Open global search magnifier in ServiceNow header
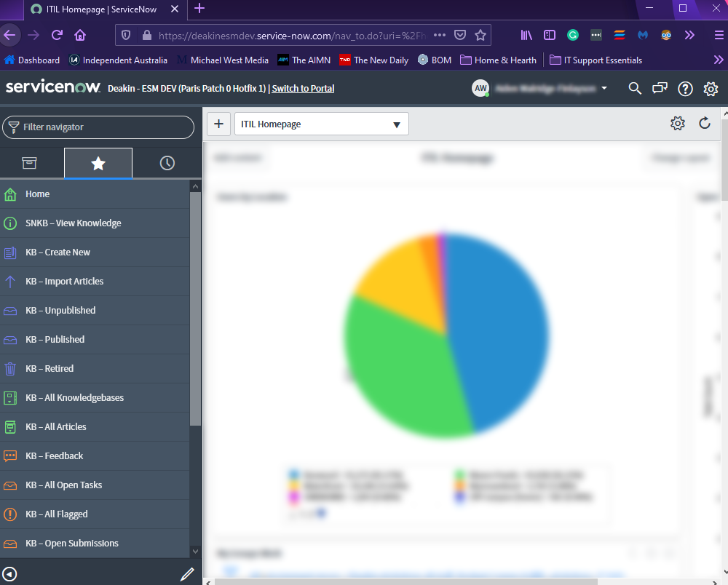The image size is (728, 585). pos(634,88)
